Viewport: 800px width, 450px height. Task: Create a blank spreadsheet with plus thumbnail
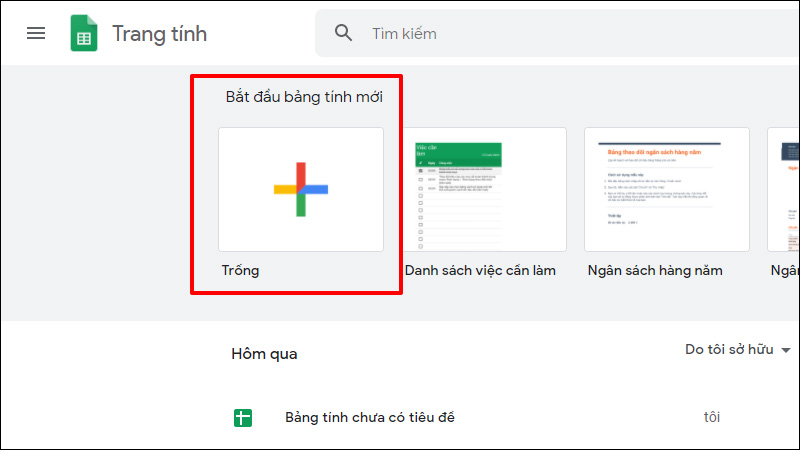tap(301, 189)
